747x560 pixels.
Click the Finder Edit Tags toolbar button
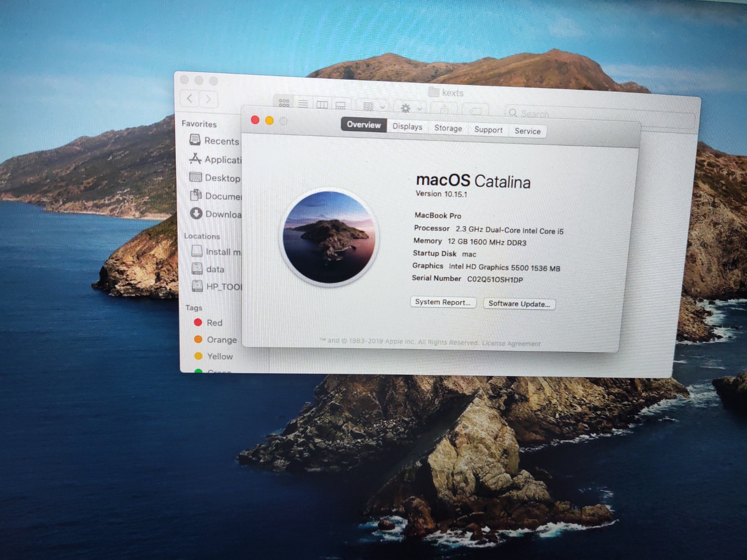click(475, 110)
